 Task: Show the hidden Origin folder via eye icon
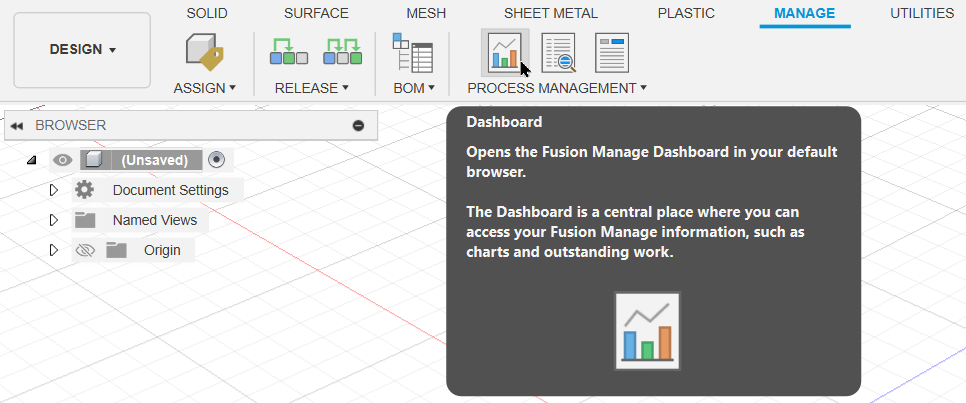[85, 250]
